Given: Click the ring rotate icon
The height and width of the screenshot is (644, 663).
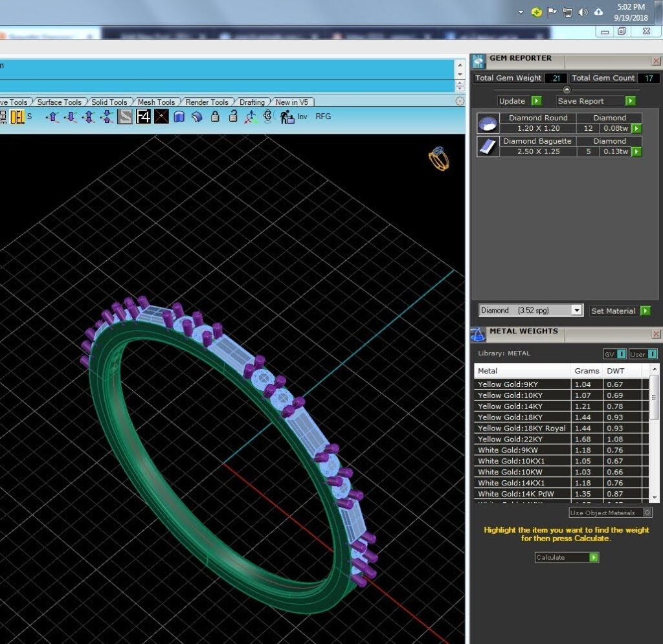Looking at the screenshot, I should 267,116.
